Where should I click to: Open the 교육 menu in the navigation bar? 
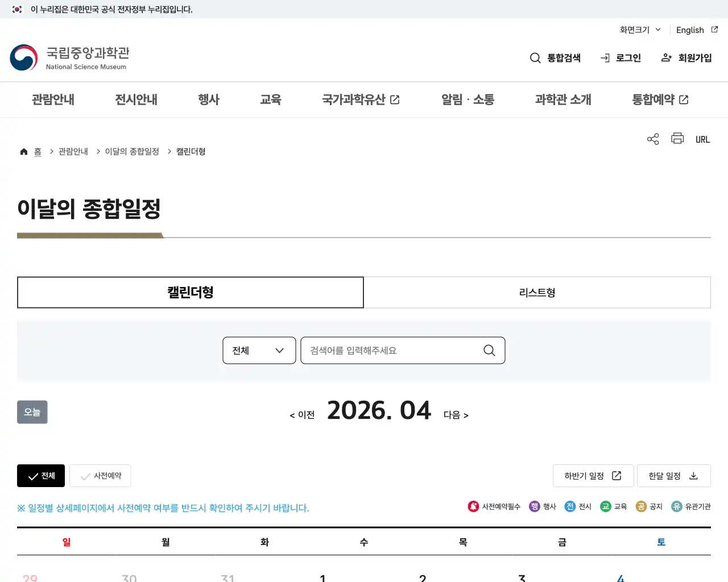[x=271, y=99]
